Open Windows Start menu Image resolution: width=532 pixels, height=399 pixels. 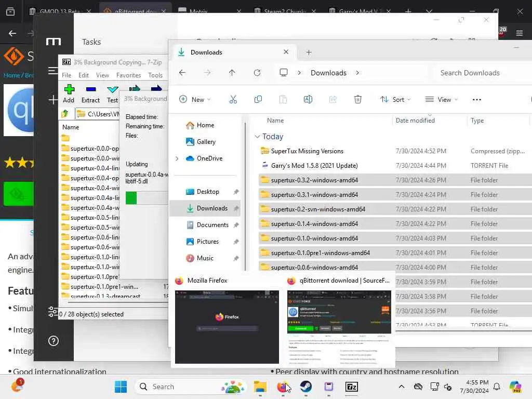pos(121,387)
